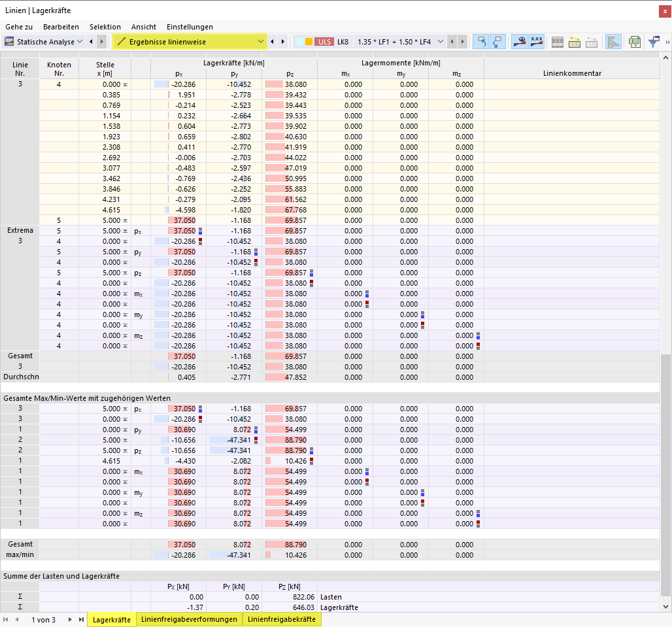672x627 pixels.
Task: Switch to the Lagerkräfte tab
Action: [x=111, y=620]
